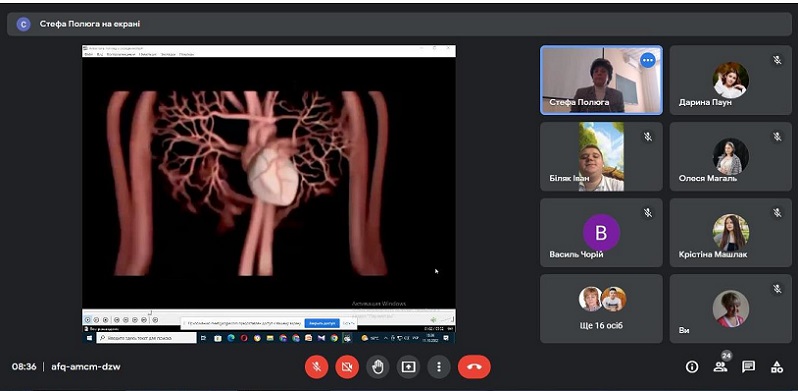Click Василь Чорій name label
The width and height of the screenshot is (798, 391).
point(576,254)
